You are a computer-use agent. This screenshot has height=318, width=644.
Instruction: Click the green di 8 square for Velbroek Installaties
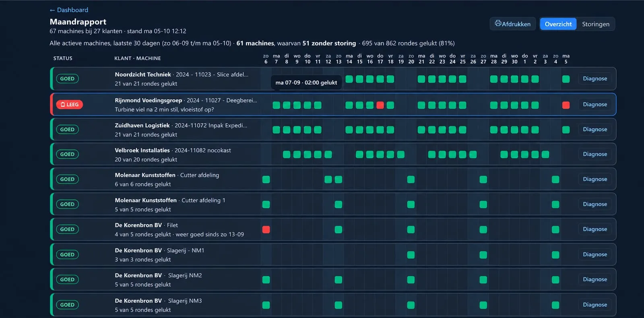tap(287, 155)
